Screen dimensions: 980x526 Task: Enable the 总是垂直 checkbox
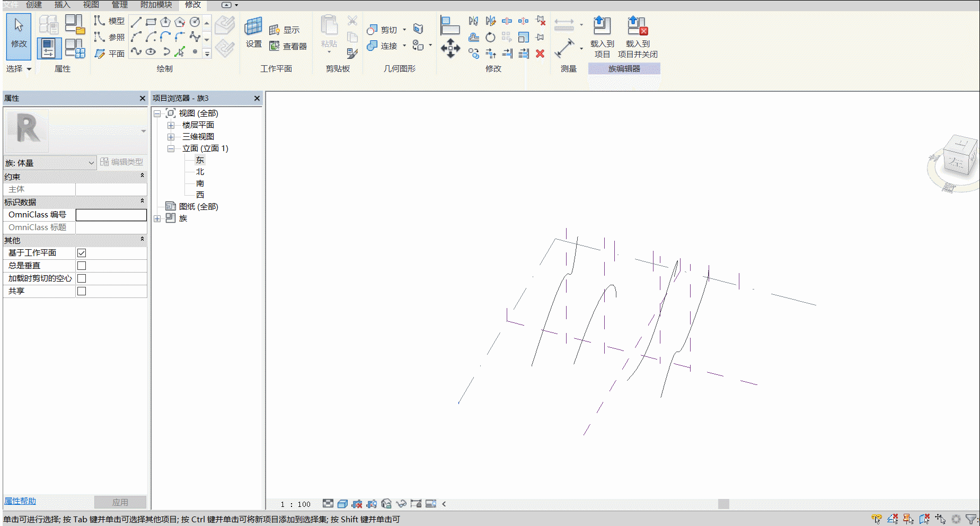pyautogui.click(x=82, y=266)
